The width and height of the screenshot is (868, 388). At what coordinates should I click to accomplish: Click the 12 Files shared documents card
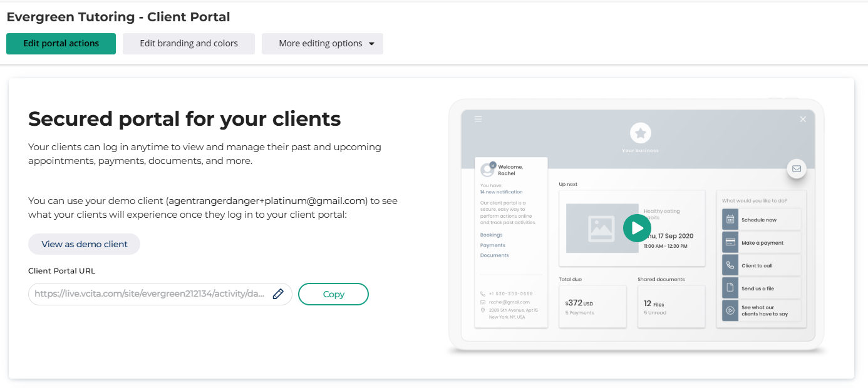coord(671,306)
